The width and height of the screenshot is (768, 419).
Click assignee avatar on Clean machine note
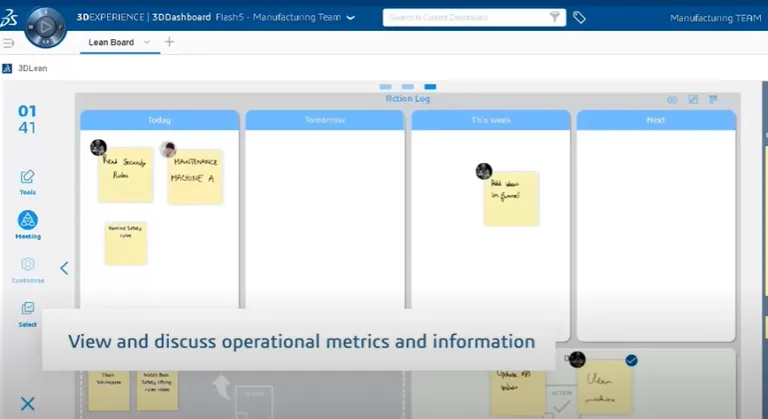pos(577,359)
